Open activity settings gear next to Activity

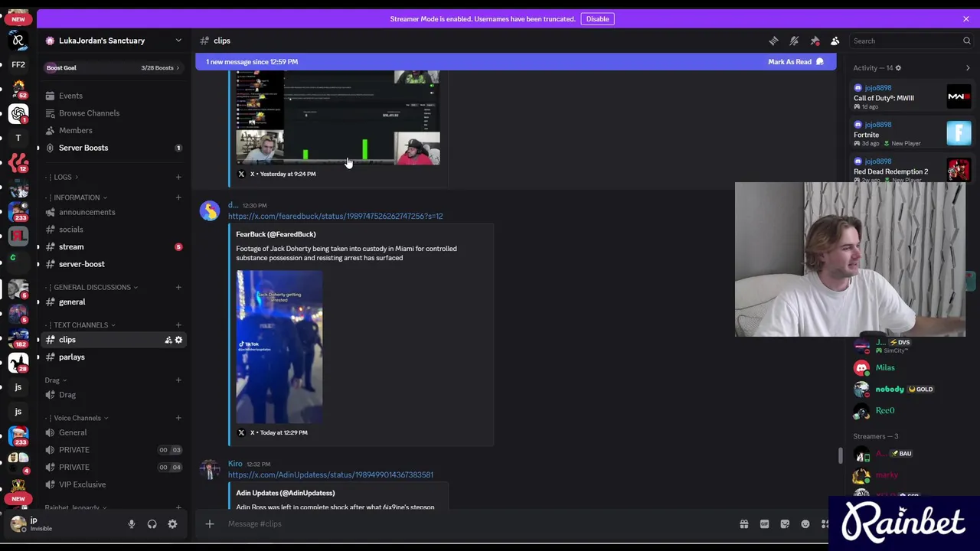(898, 68)
